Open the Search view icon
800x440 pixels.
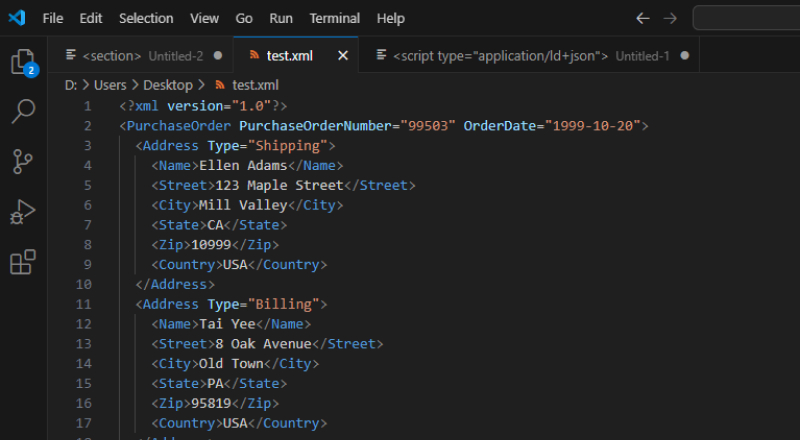click(22, 111)
